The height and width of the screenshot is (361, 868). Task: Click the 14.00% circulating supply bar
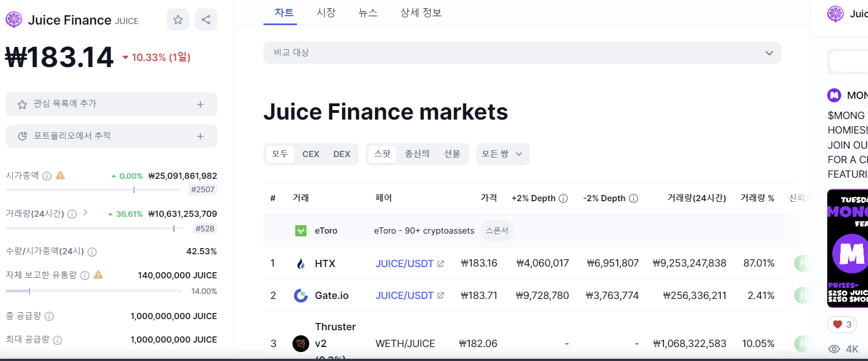[x=94, y=291]
